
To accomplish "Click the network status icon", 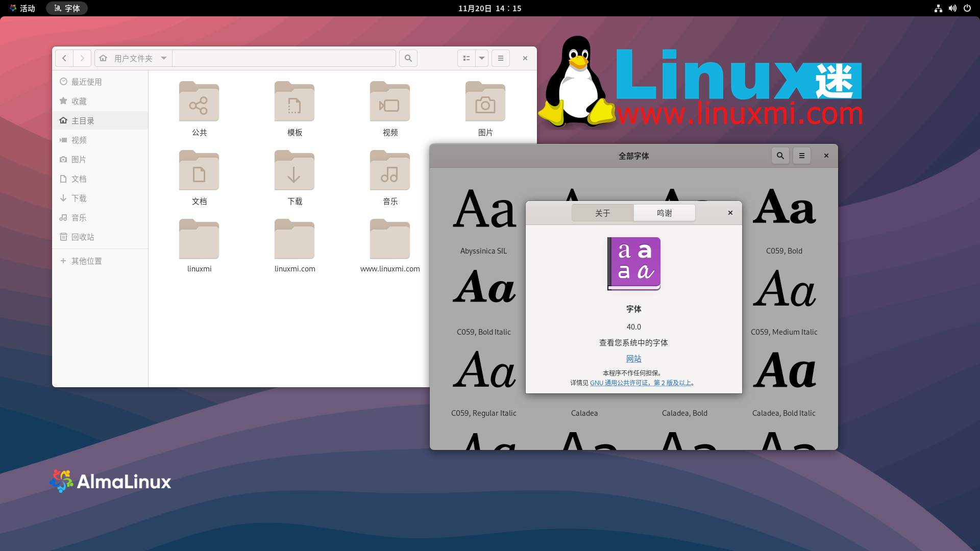I will pyautogui.click(x=938, y=8).
